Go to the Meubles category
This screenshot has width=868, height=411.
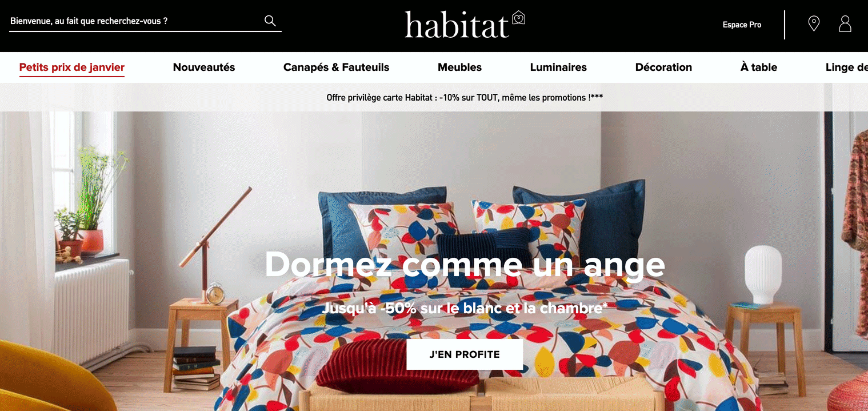[x=459, y=67]
